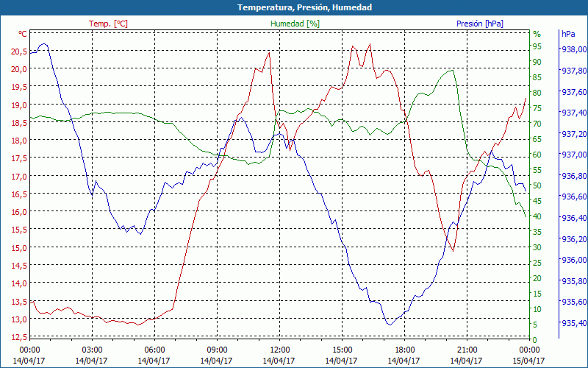588x368 pixels.
Task: Click the blue 'hPa' axis unit label
Action: coord(568,34)
